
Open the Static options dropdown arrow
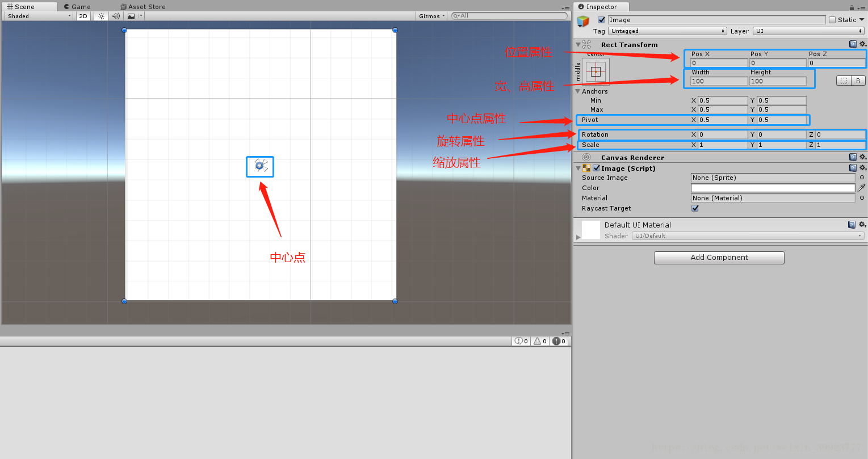point(862,20)
